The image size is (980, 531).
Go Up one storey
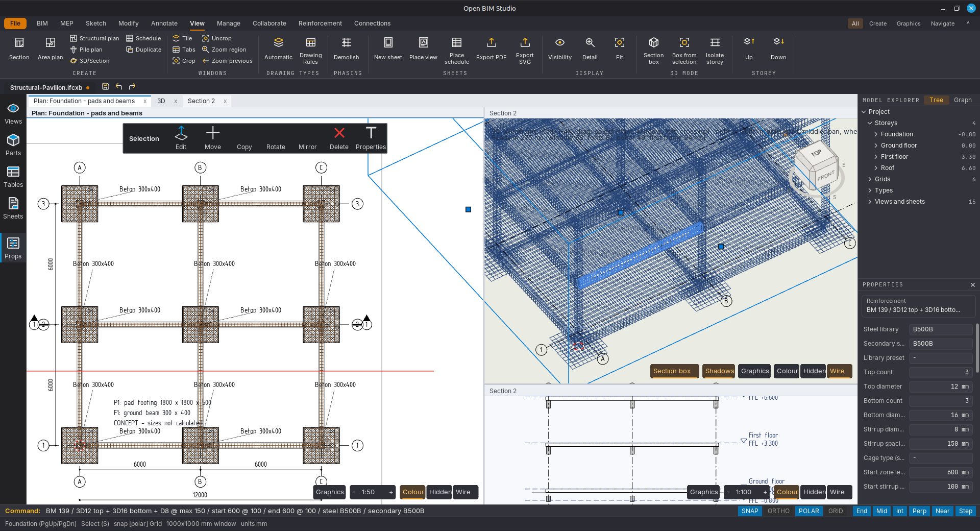tap(749, 49)
